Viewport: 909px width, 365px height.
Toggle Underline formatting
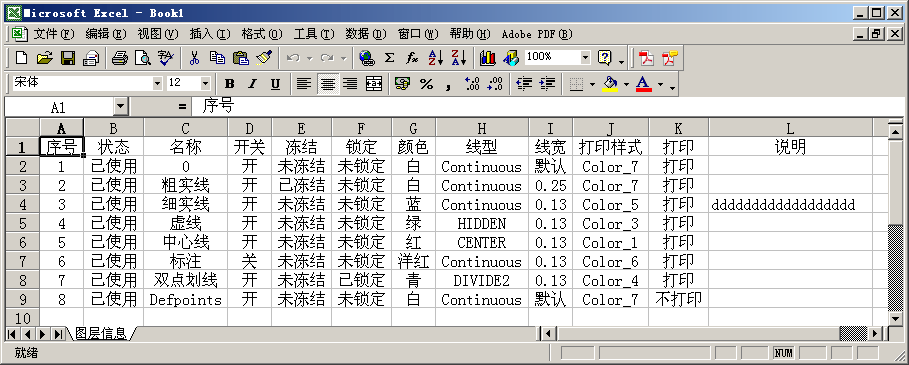(275, 84)
